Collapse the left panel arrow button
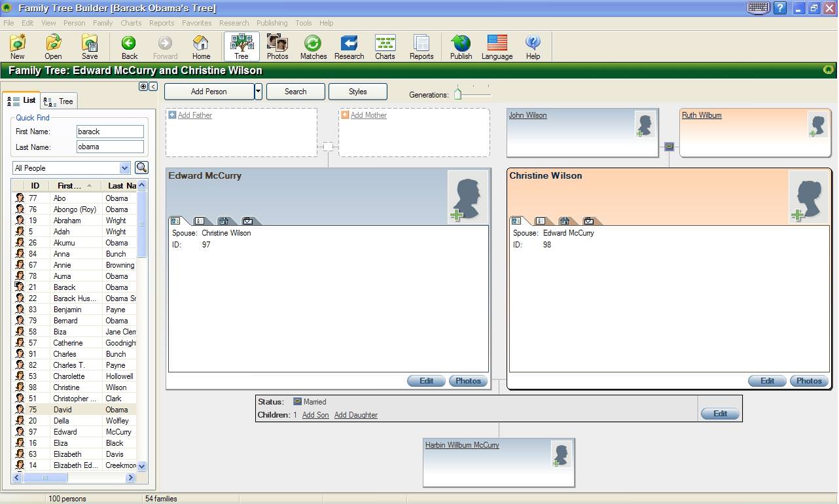Viewport: 839px width, 504px height. tap(153, 86)
